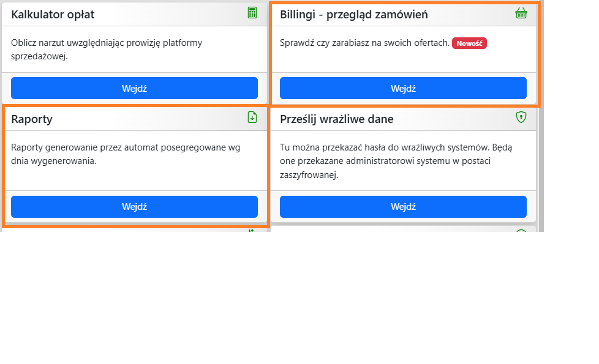The width and height of the screenshot is (599, 364).
Task: Click the shopping basket icon beside Billingi
Action: coord(521,13)
